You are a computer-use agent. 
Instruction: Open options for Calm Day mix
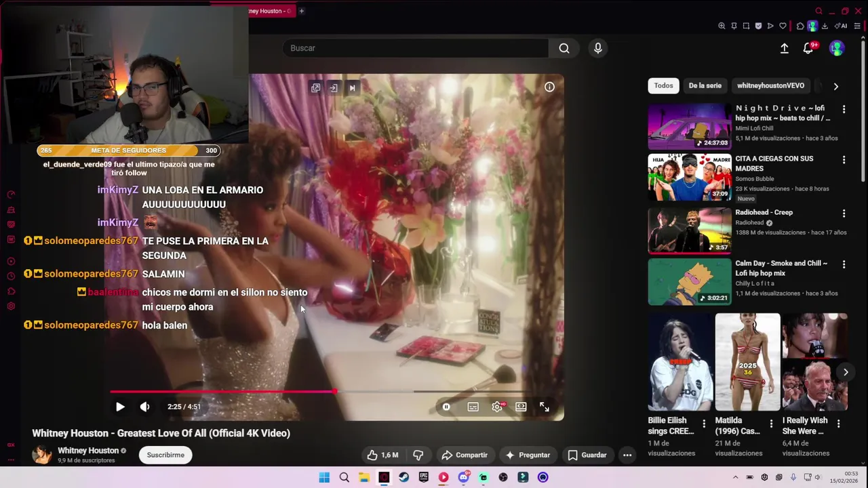844,264
